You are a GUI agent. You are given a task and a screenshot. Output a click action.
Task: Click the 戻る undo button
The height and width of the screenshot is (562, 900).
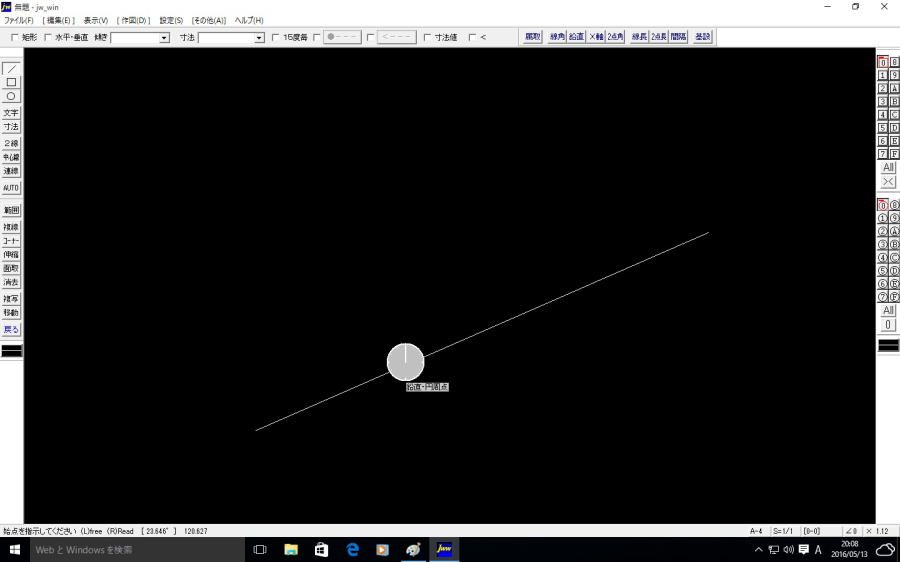pyautogui.click(x=11, y=330)
